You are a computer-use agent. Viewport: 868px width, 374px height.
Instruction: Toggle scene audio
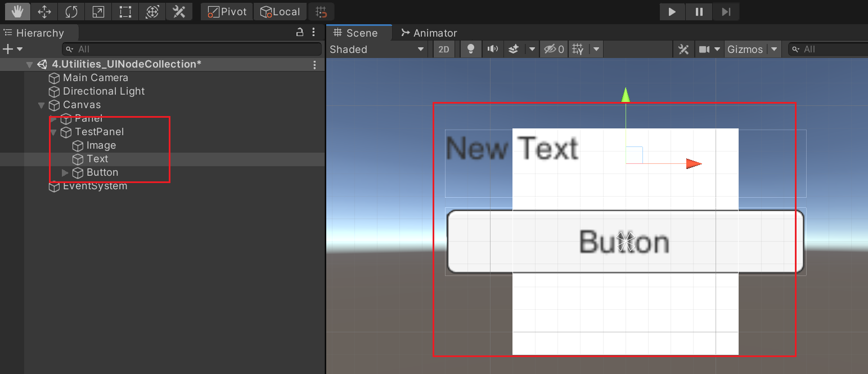[x=493, y=50]
